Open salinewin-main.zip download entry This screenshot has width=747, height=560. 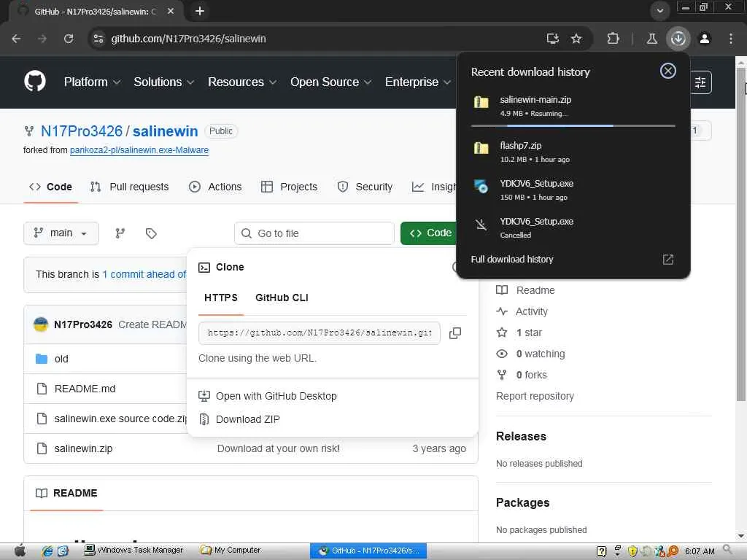pyautogui.click(x=573, y=106)
